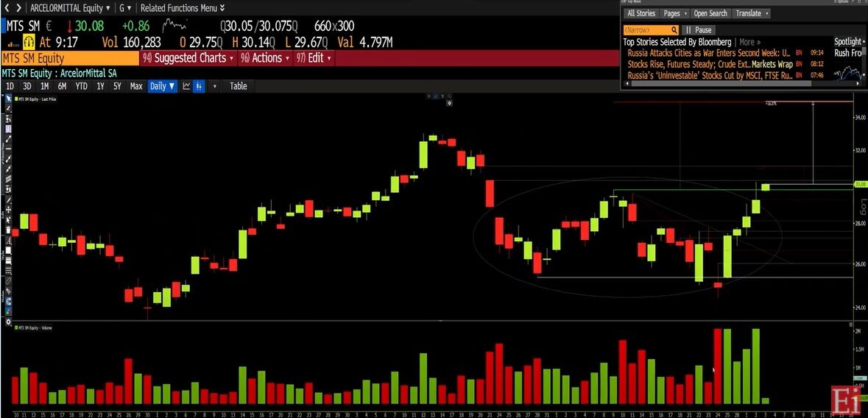Pause the Top News feed
This screenshot has height=418, width=868.
[x=699, y=30]
